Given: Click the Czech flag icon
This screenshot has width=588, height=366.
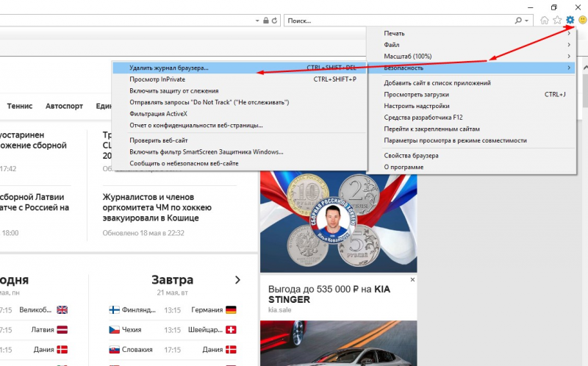Looking at the screenshot, I should 114,330.
